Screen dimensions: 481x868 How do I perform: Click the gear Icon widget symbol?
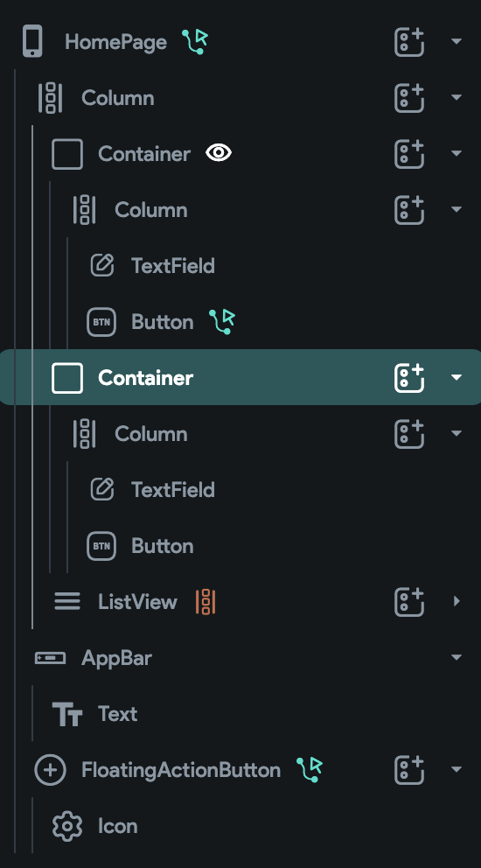67,826
